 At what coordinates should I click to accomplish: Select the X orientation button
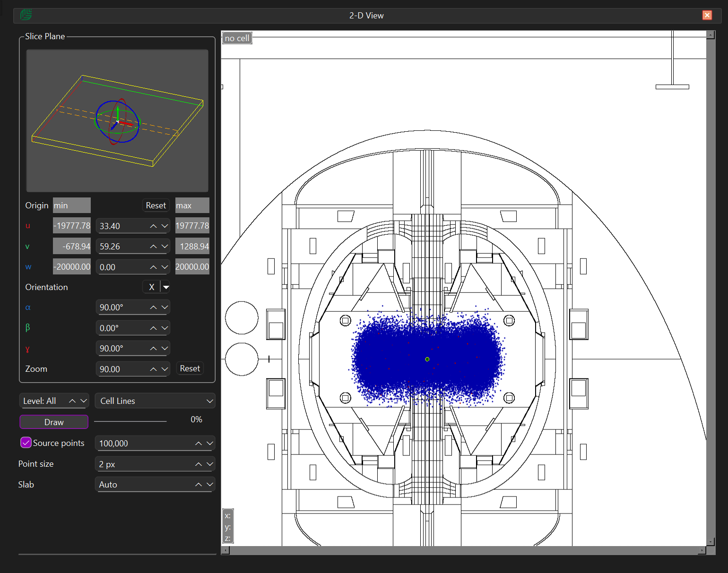152,287
